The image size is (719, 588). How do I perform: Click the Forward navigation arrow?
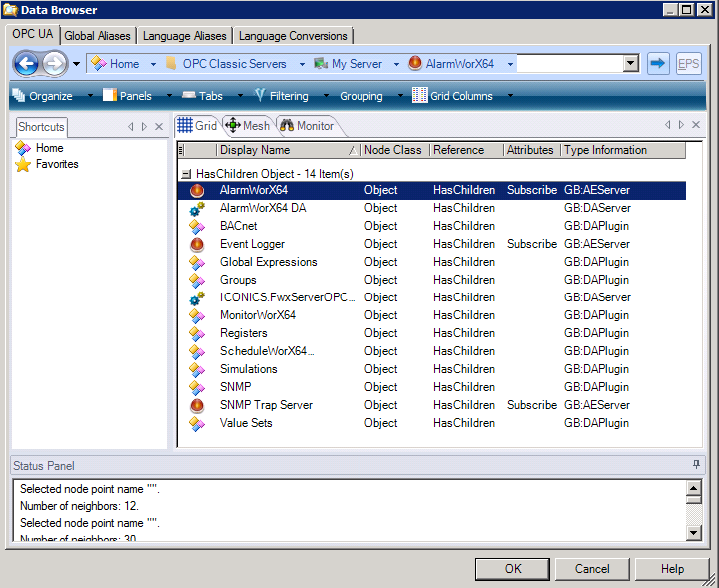[x=54, y=64]
